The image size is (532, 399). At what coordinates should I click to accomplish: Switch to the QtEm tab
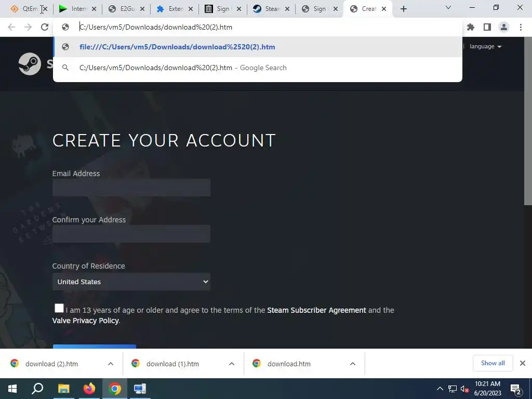point(24,9)
